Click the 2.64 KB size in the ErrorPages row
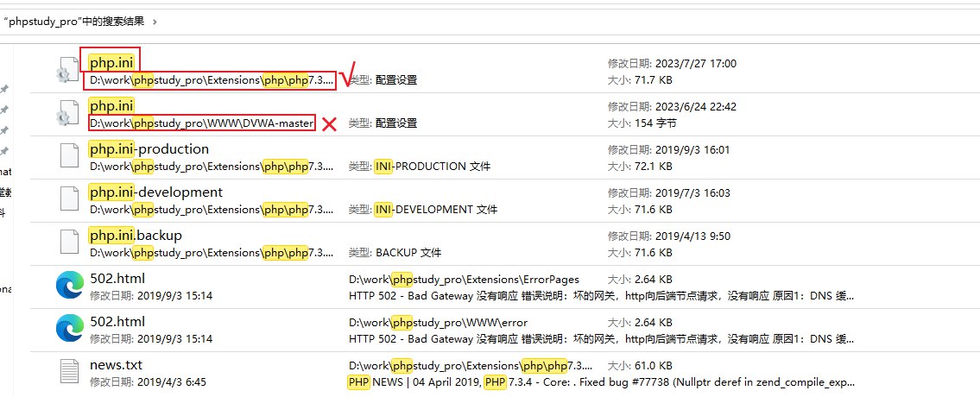The height and width of the screenshot is (397, 980). [x=640, y=280]
